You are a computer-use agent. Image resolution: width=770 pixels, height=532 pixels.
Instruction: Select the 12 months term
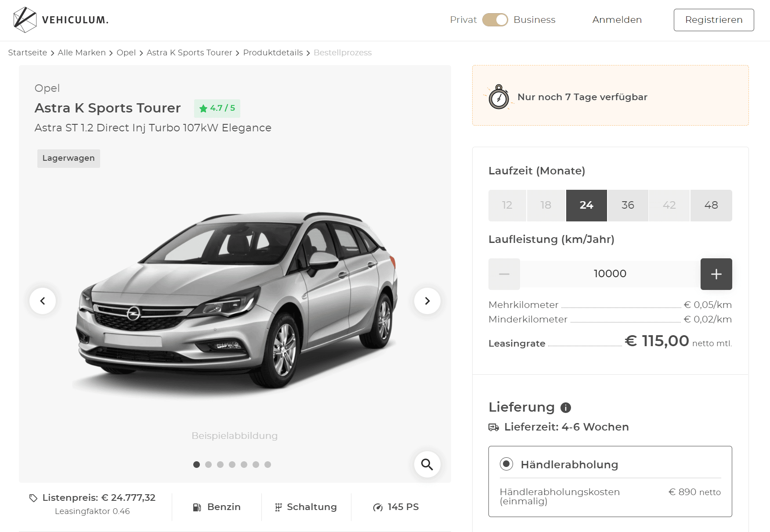tap(507, 205)
